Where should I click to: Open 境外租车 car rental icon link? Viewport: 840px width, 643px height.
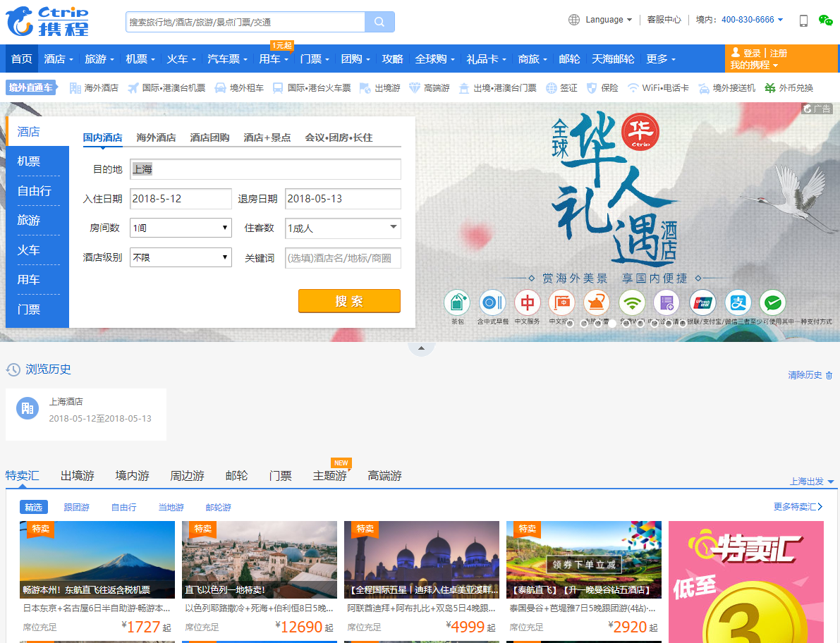coord(221,88)
